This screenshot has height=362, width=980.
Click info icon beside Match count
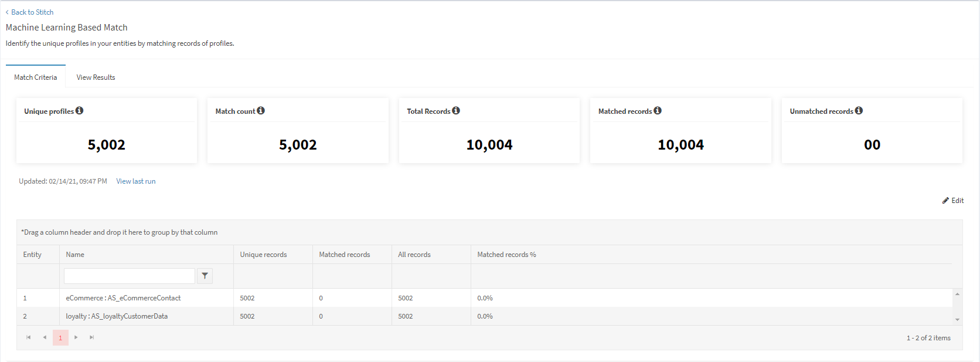coord(261,110)
